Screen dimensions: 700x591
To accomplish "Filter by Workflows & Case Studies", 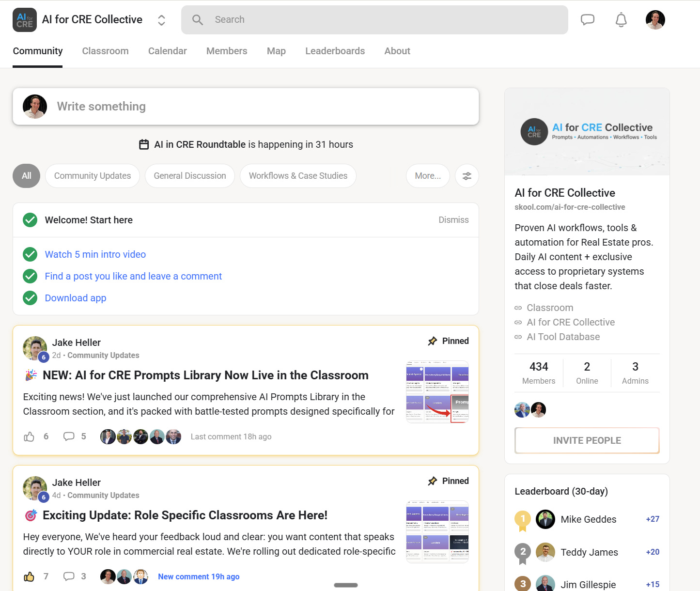I will click(298, 176).
